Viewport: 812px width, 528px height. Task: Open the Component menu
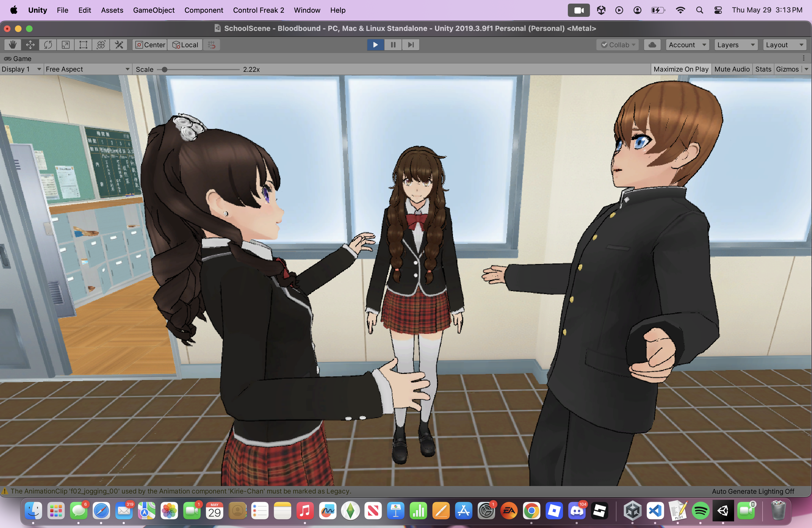(204, 10)
